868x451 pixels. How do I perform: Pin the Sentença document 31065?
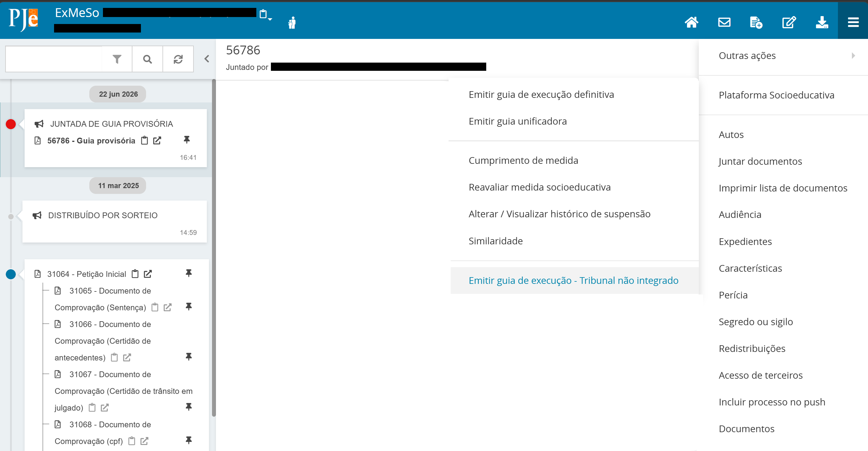tap(189, 306)
